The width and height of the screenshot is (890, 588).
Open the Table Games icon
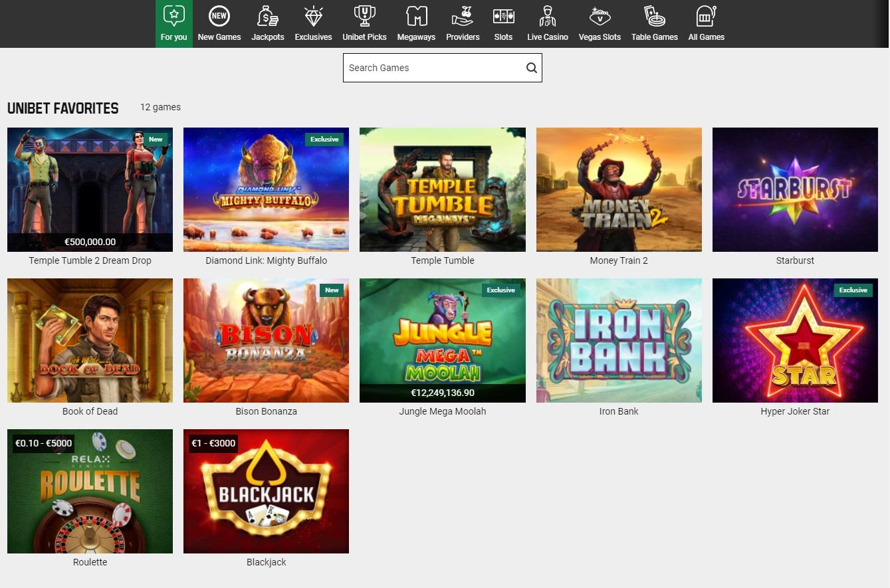(655, 15)
